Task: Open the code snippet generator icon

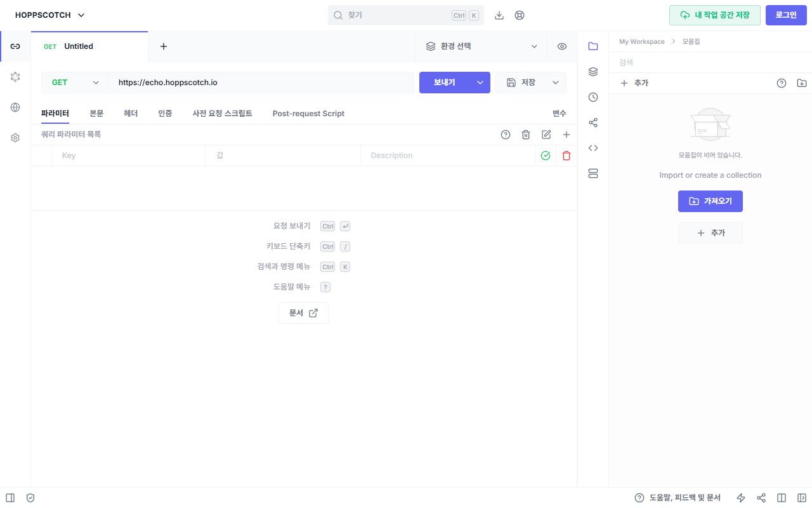Action: pyautogui.click(x=593, y=147)
